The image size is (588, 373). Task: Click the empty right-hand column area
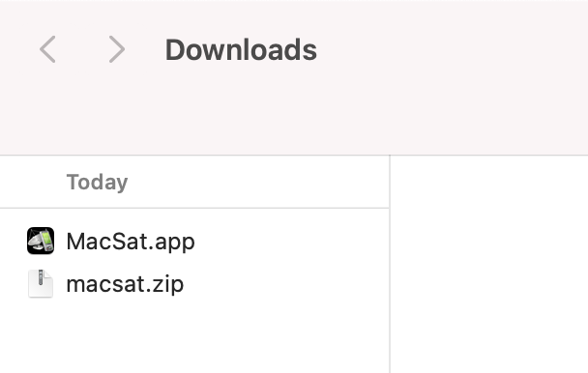(489, 264)
